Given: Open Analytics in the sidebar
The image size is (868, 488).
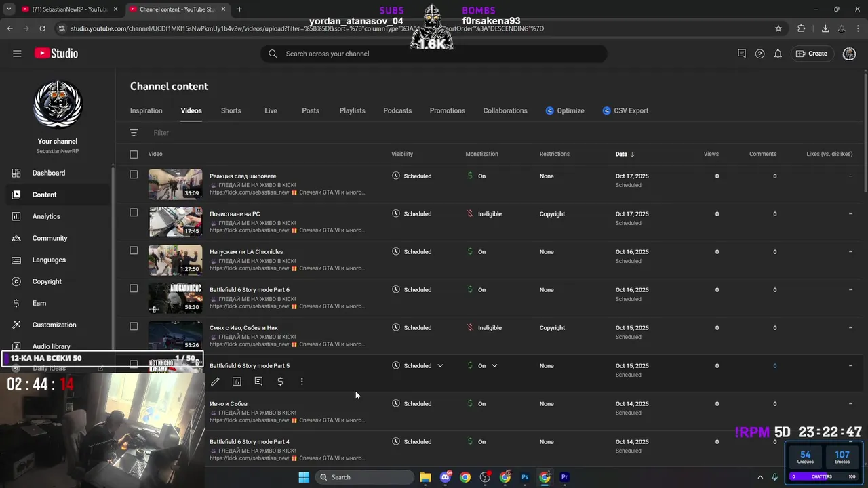Looking at the screenshot, I should coord(46,216).
